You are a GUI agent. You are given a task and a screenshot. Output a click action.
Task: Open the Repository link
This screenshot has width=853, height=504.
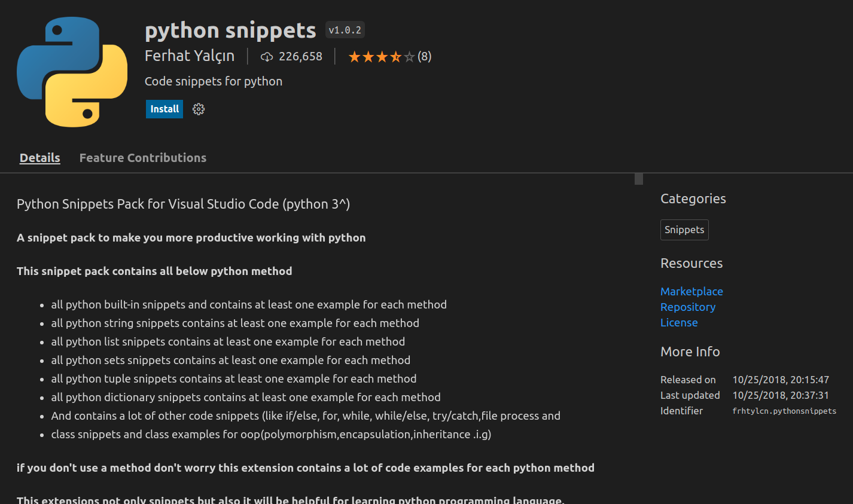687,307
